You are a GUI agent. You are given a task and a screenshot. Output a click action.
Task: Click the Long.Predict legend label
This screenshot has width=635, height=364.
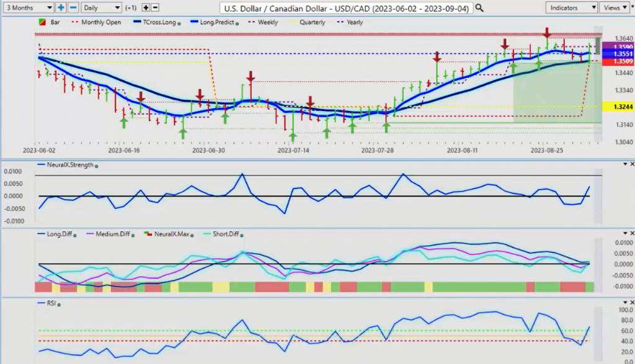(x=217, y=22)
